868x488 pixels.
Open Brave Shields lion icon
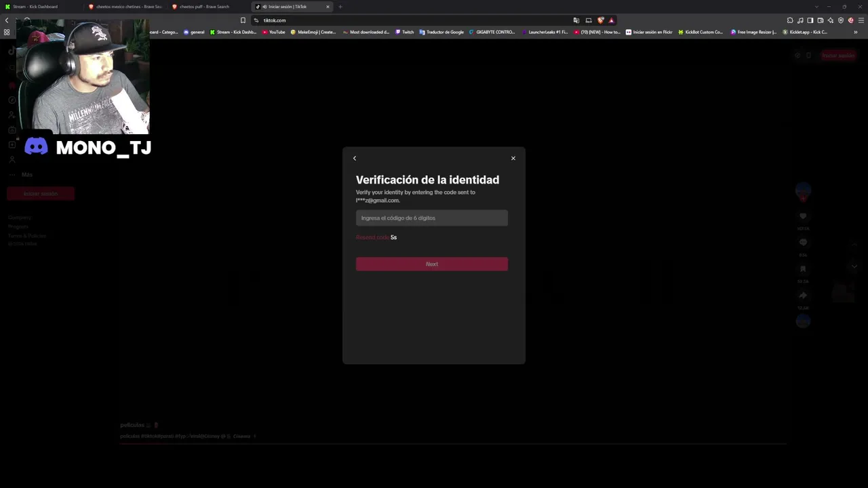600,20
